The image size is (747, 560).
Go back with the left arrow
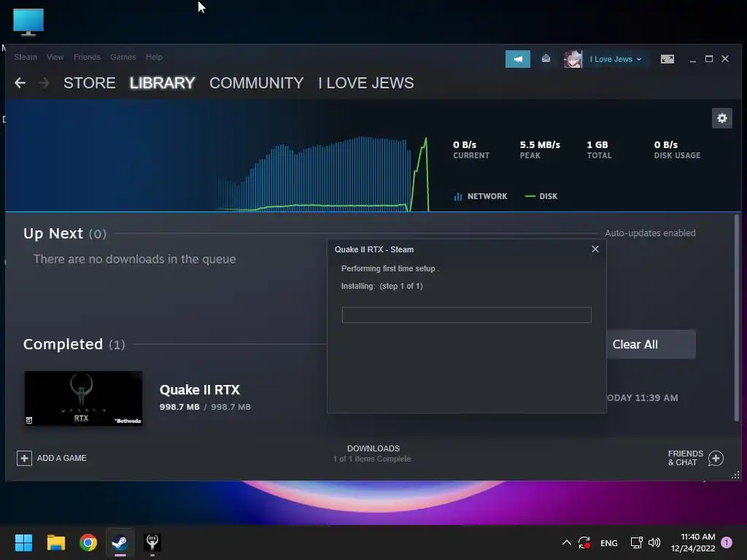pyautogui.click(x=20, y=83)
